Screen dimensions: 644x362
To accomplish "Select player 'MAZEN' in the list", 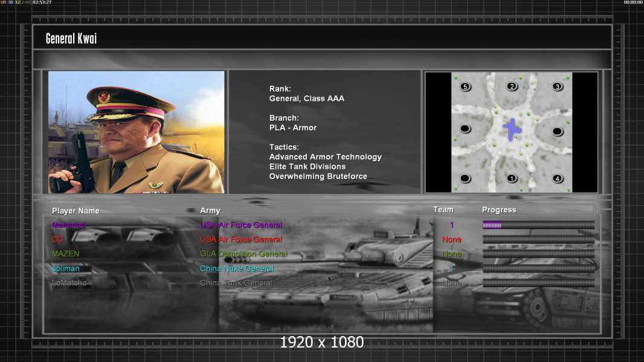I will pos(65,254).
